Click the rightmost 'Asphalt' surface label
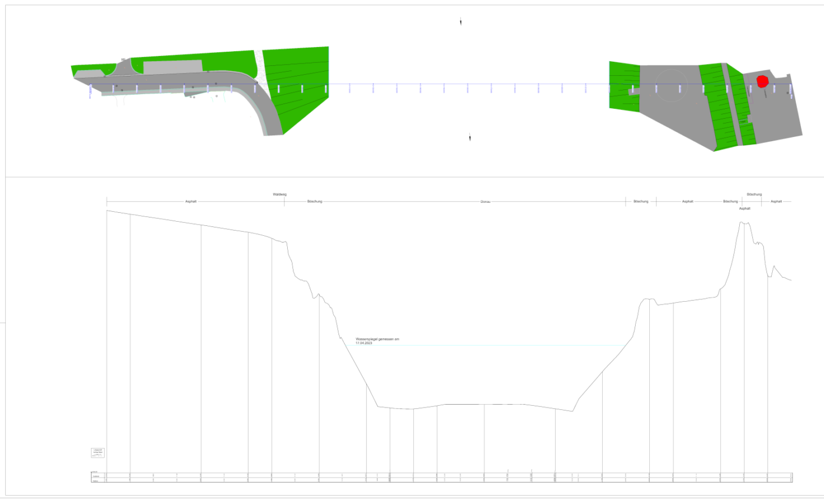Viewport: 824px width, 504px height. click(x=776, y=202)
